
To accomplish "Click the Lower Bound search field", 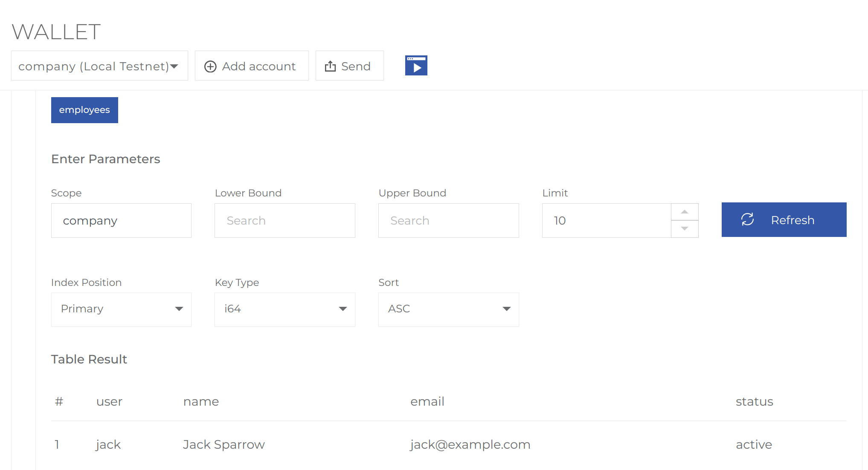I will [x=284, y=220].
